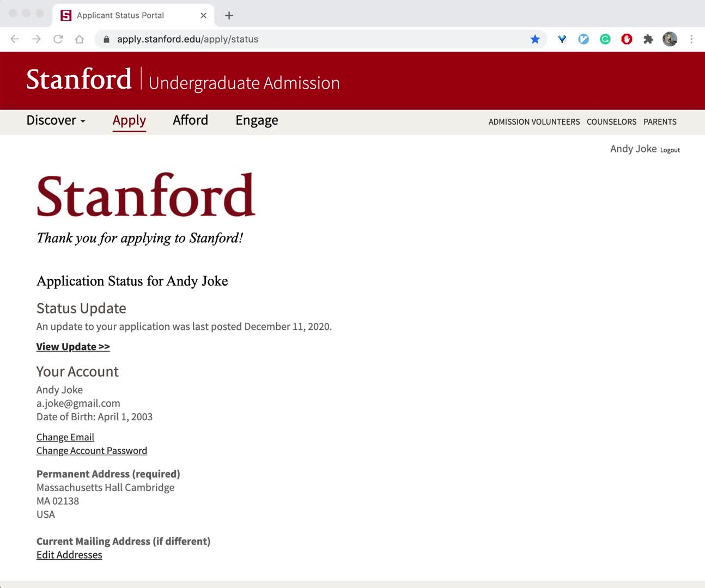This screenshot has height=588, width=705.
Task: Open the Extensions puzzle-piece menu
Action: pos(648,39)
